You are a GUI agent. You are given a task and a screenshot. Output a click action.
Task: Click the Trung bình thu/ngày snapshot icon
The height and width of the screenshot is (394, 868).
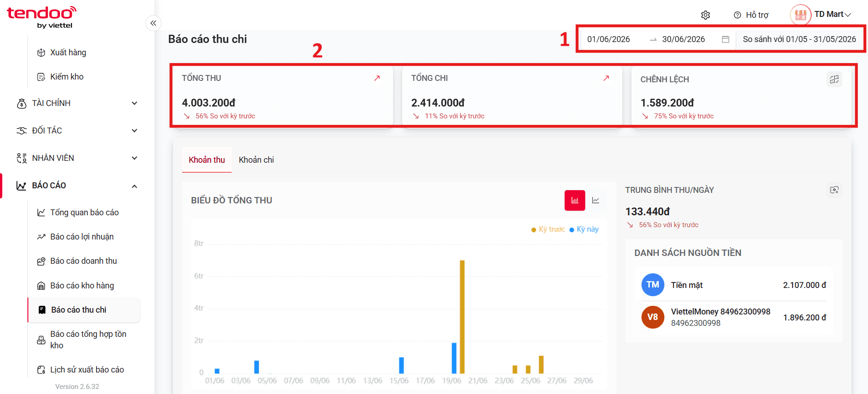click(x=834, y=190)
